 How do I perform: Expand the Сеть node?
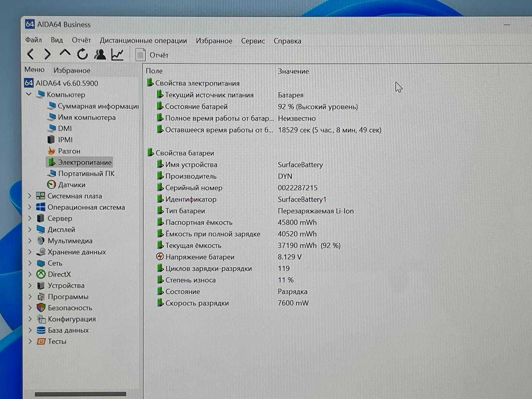(30, 263)
